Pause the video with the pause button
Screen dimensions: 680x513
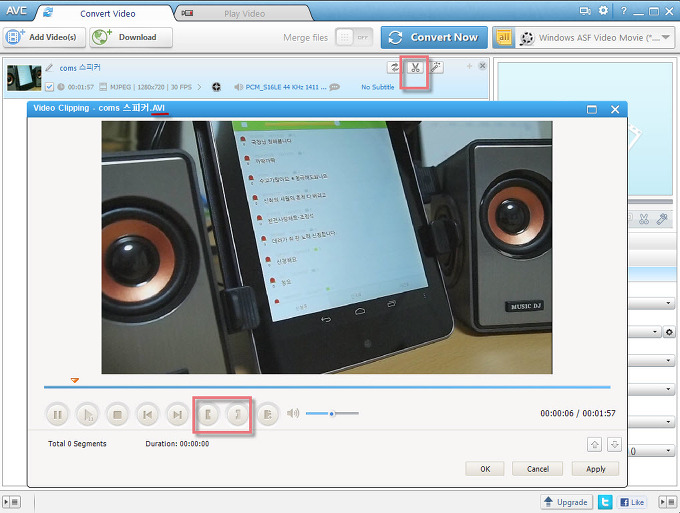[57, 413]
